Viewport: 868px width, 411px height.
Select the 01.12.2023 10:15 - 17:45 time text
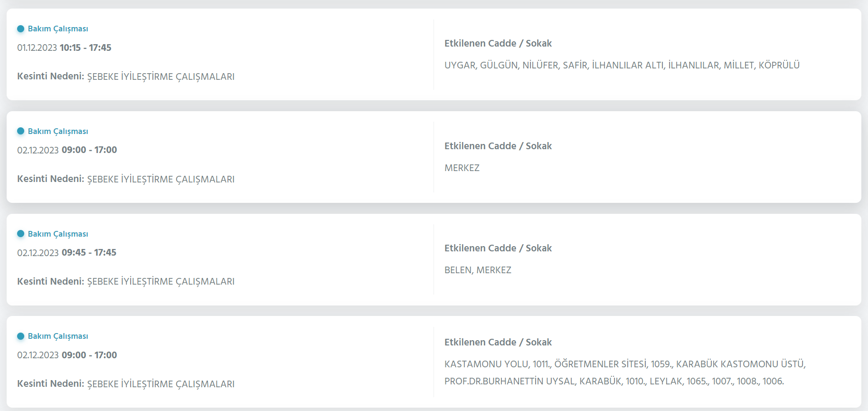(x=64, y=48)
